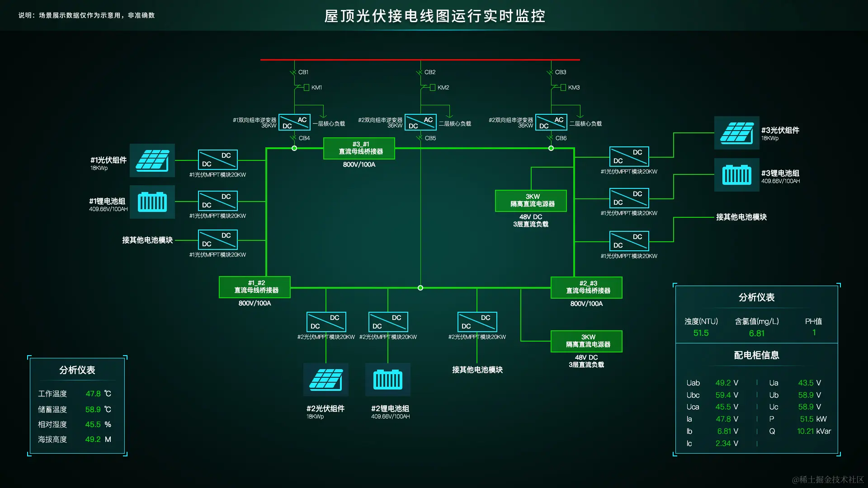Toggle circuit breaker CB1
Screen dimensions: 868x488
coord(294,72)
